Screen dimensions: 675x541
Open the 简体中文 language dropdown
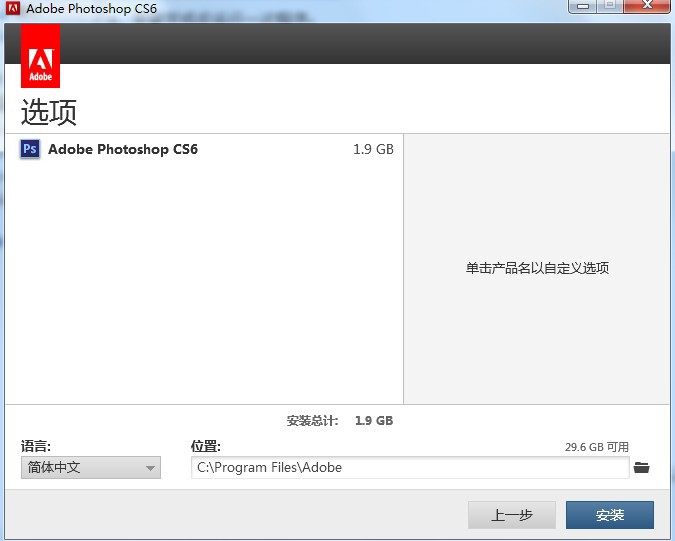[91, 467]
